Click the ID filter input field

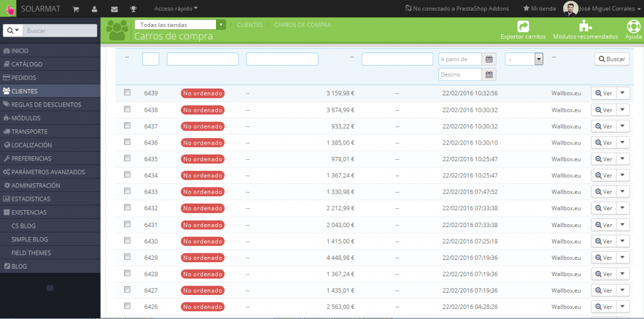[x=150, y=59]
